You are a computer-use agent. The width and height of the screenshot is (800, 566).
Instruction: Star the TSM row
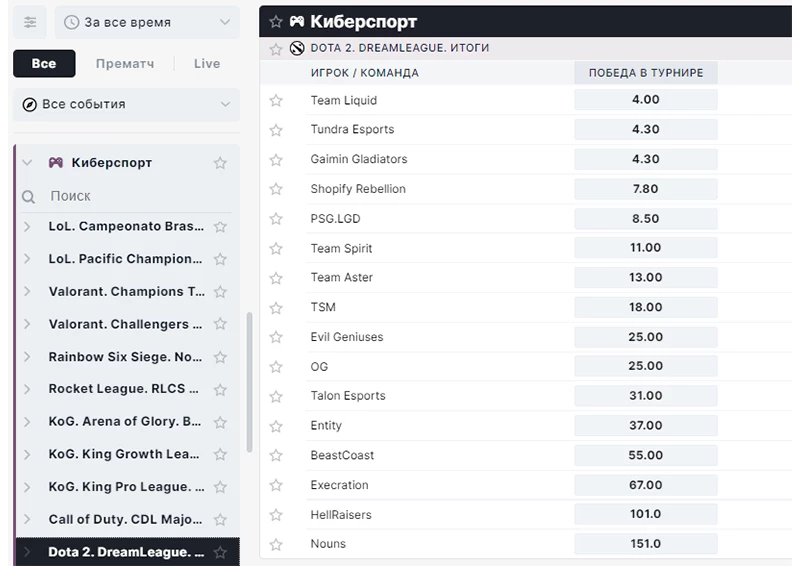(x=276, y=308)
